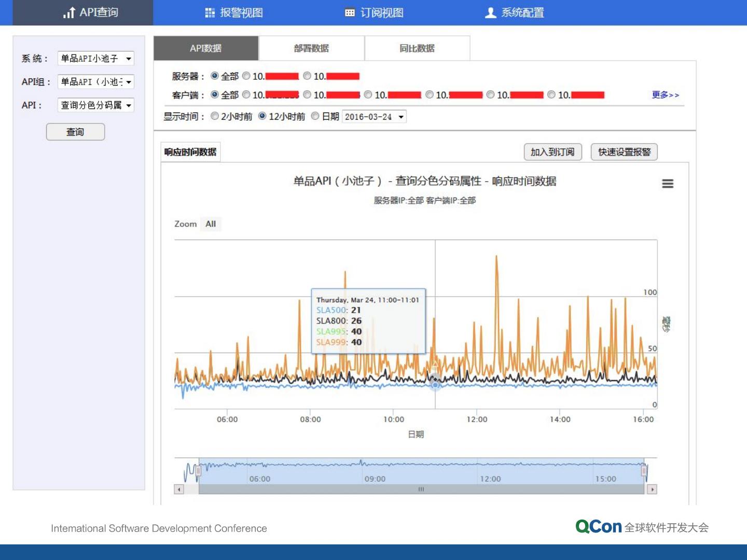
Task: Click the 系统配置 user icon
Action: [x=490, y=13]
